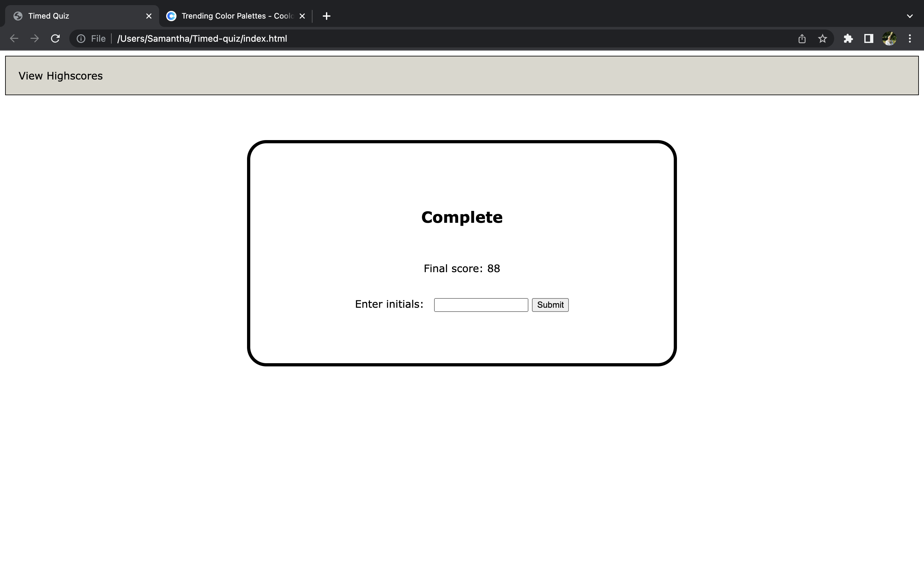The width and height of the screenshot is (924, 577).
Task: Reload the current page
Action: point(55,38)
